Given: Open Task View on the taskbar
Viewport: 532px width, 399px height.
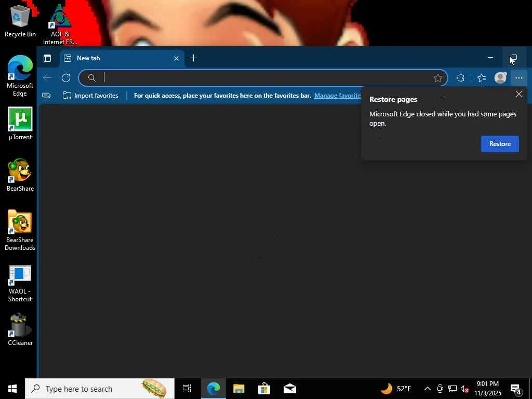Looking at the screenshot, I should click(187, 389).
